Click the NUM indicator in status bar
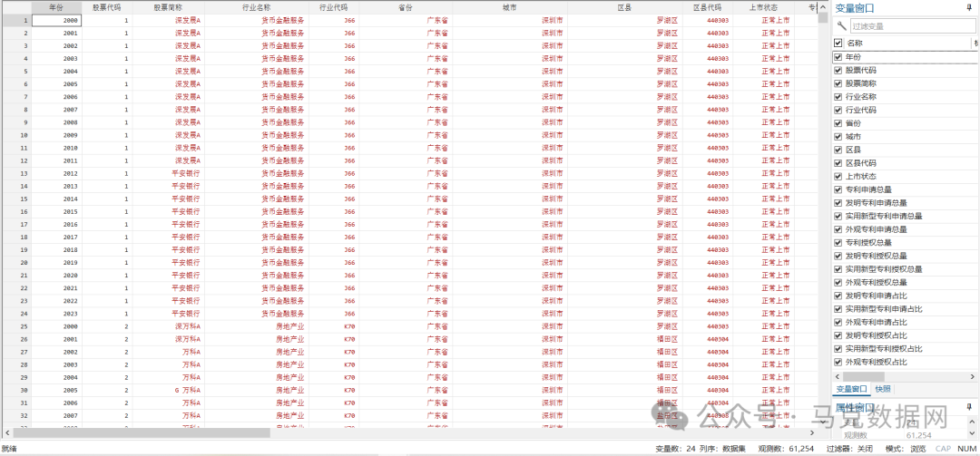The width and height of the screenshot is (980, 456). [x=966, y=449]
